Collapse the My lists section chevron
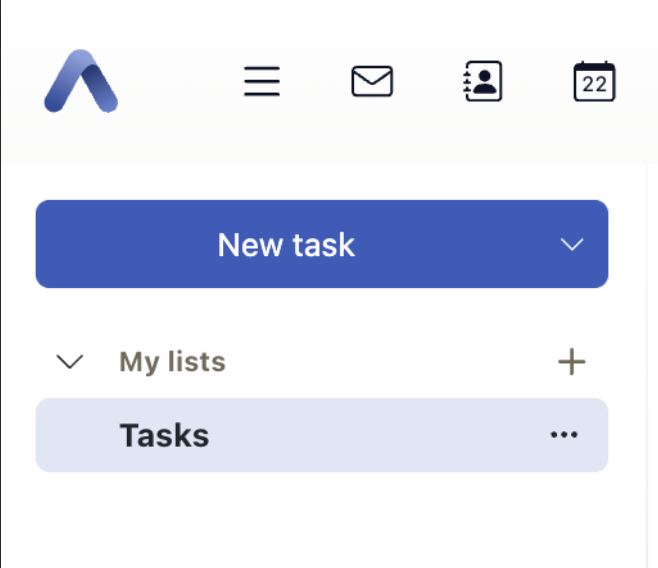Image resolution: width=658 pixels, height=568 pixels. pyautogui.click(x=70, y=362)
